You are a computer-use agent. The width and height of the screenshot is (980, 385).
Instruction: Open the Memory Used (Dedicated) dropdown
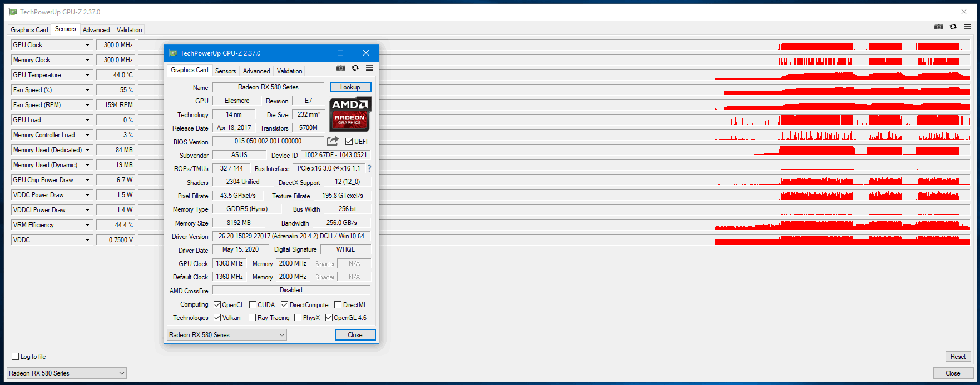pyautogui.click(x=87, y=150)
